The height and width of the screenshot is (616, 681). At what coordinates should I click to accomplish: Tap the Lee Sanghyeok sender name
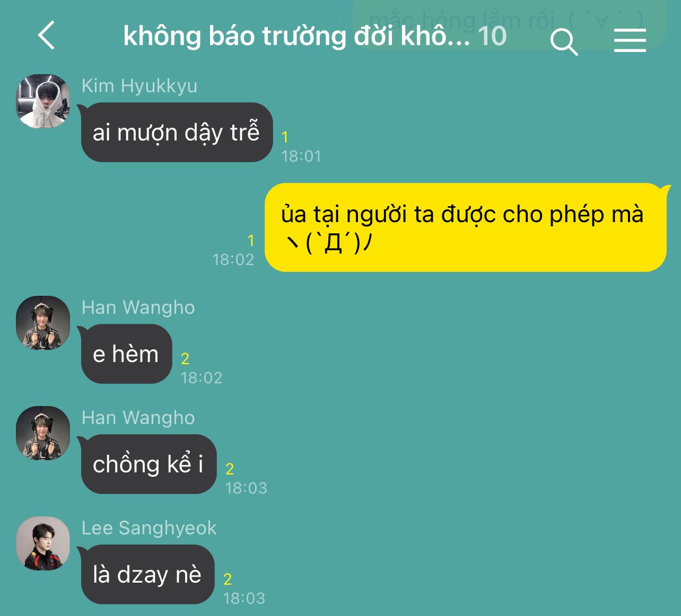point(149,528)
